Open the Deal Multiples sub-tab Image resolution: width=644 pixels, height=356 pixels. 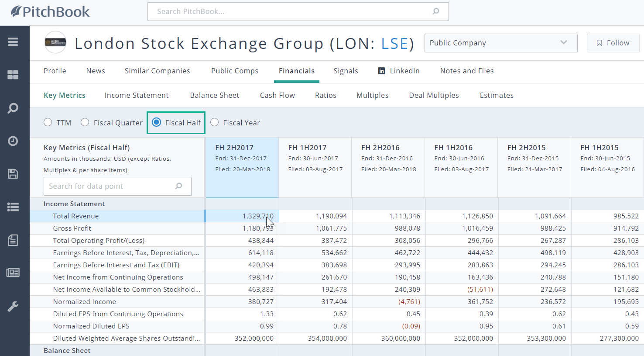pos(434,95)
